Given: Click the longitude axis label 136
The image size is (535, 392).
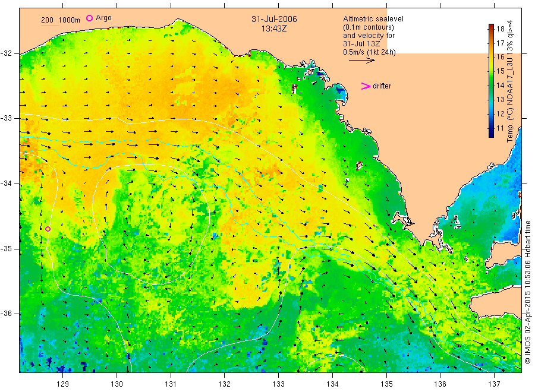Looking at the screenshot, I should click(x=440, y=384).
